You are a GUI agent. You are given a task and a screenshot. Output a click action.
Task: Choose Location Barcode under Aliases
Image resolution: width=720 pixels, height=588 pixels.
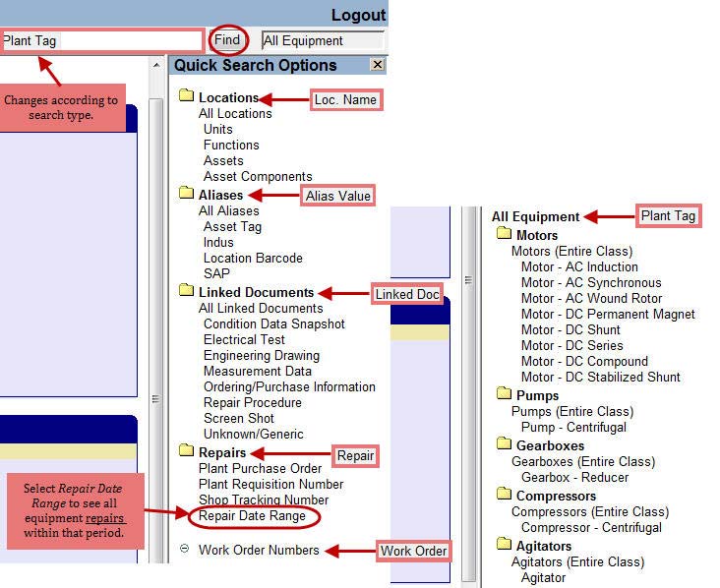click(253, 259)
